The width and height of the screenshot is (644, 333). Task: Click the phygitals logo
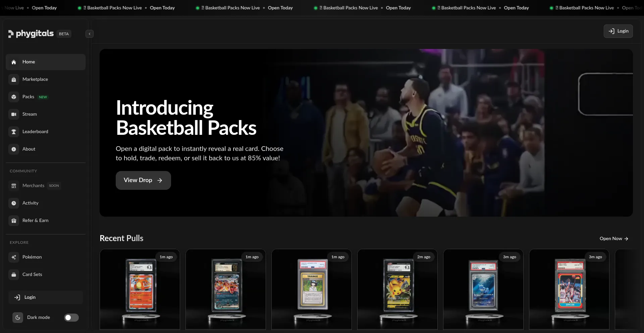pyautogui.click(x=31, y=34)
